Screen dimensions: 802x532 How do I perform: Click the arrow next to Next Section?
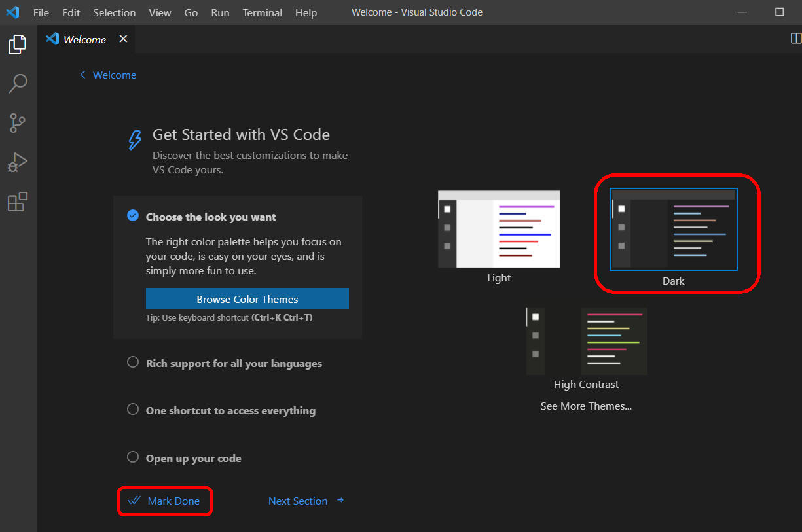tap(340, 501)
